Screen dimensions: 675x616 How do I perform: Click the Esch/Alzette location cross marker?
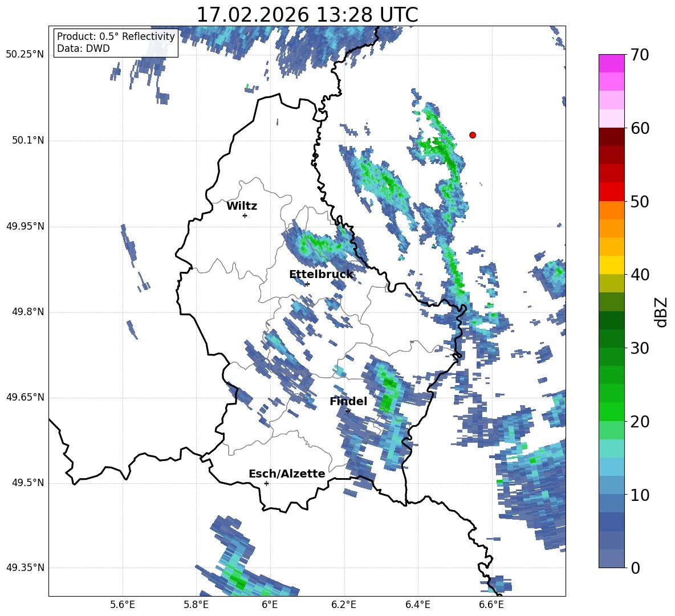(266, 483)
